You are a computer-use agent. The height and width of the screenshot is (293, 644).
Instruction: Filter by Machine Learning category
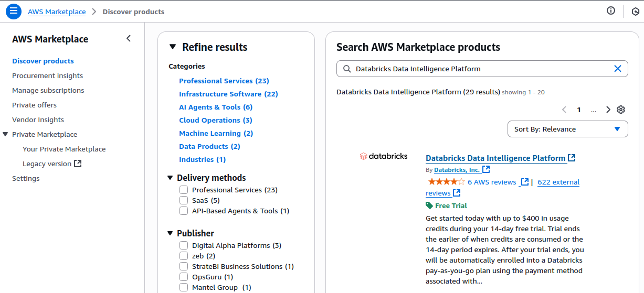coord(216,133)
